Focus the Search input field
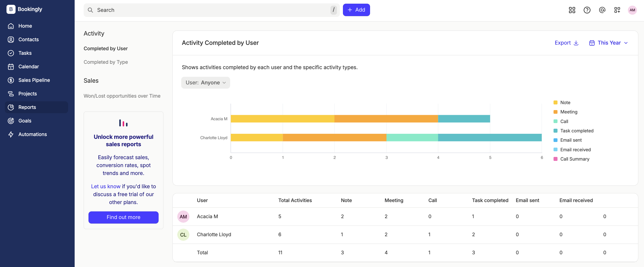Viewport: 644px width, 267px height. (211, 10)
